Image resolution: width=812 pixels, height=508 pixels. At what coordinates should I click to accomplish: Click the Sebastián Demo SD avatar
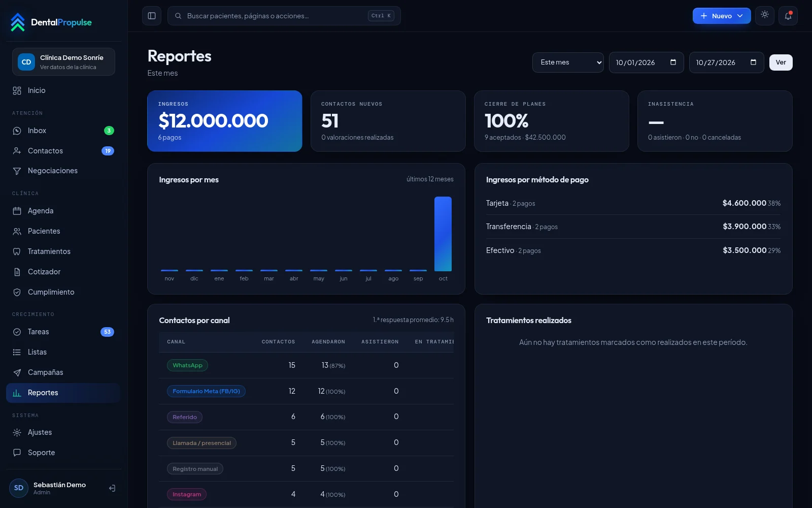click(19, 488)
